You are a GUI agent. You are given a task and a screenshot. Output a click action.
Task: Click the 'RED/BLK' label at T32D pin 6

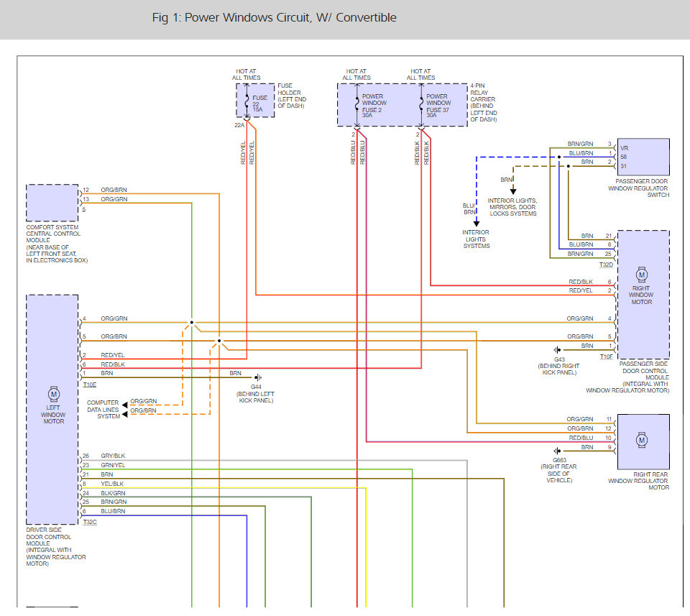pyautogui.click(x=581, y=282)
